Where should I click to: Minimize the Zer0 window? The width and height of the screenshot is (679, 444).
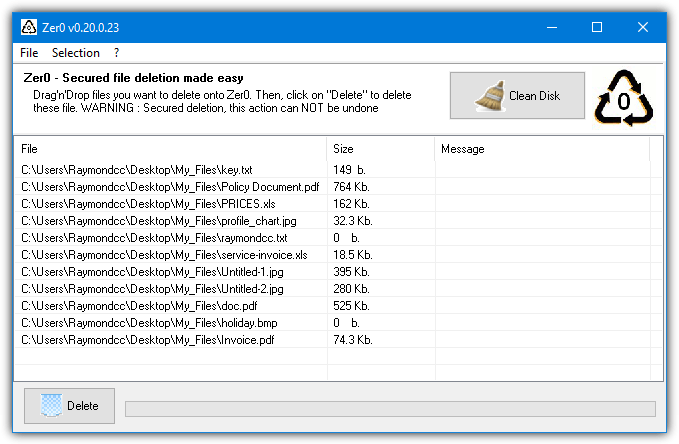click(x=552, y=27)
